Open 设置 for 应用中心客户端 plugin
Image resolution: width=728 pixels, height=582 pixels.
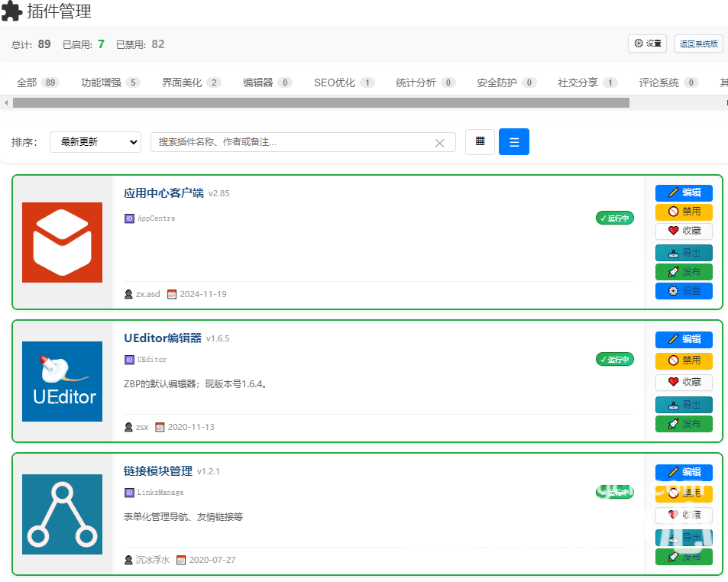(684, 291)
